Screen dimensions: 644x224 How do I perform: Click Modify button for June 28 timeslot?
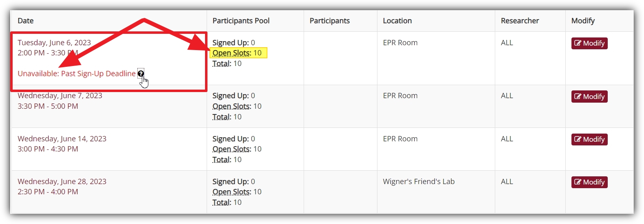pos(589,182)
